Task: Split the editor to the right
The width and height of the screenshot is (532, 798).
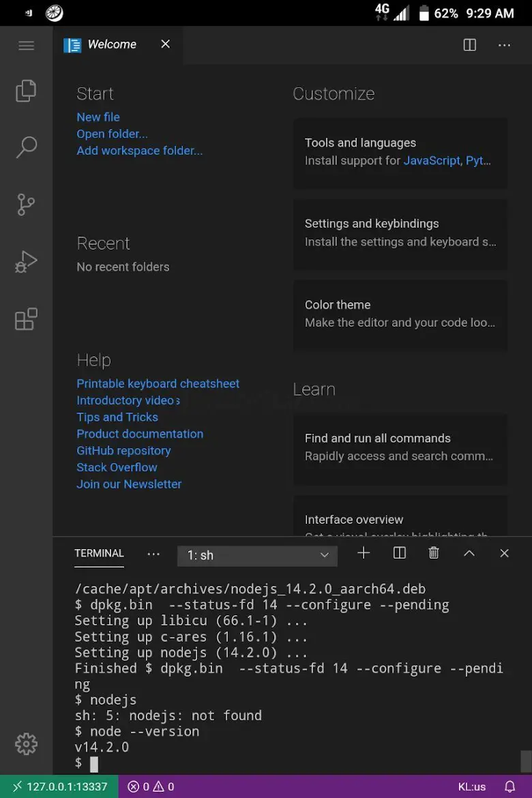Action: point(469,45)
